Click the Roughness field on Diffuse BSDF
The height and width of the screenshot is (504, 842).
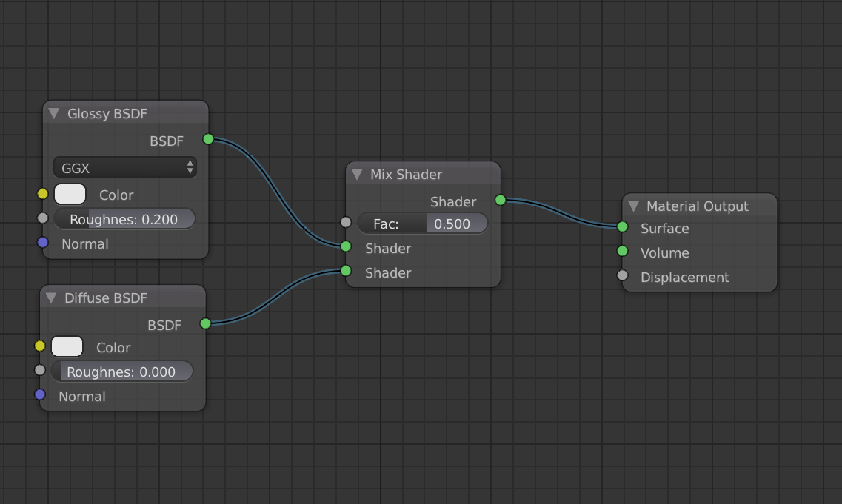click(x=122, y=371)
